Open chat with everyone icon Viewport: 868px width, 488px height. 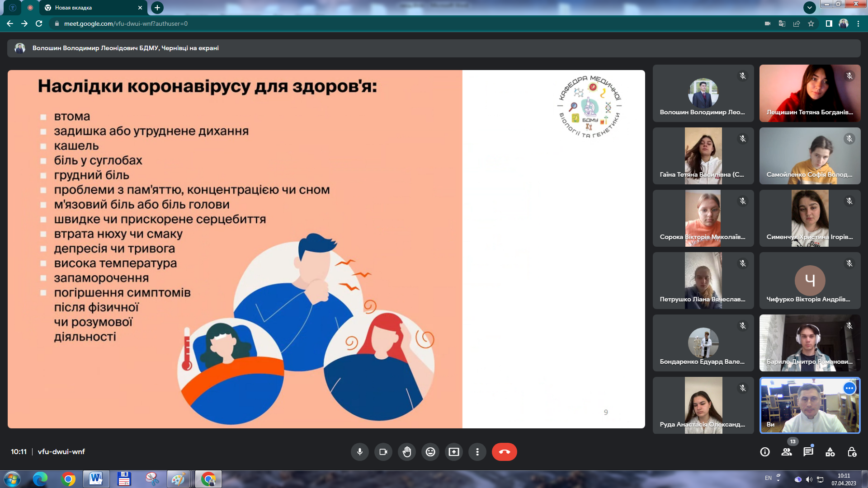[808, 452]
